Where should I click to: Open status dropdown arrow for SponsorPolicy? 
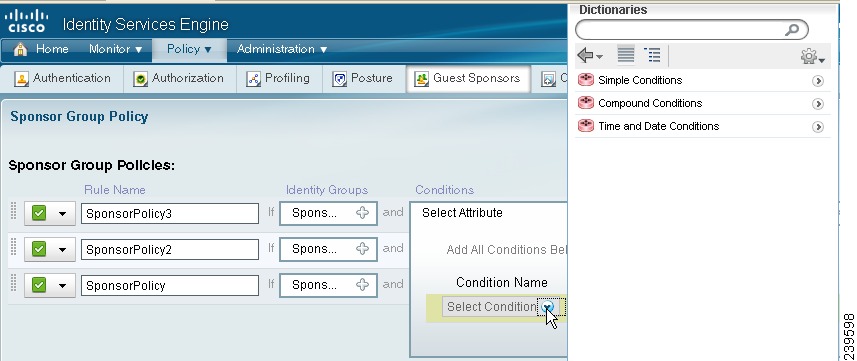pyautogui.click(x=62, y=286)
